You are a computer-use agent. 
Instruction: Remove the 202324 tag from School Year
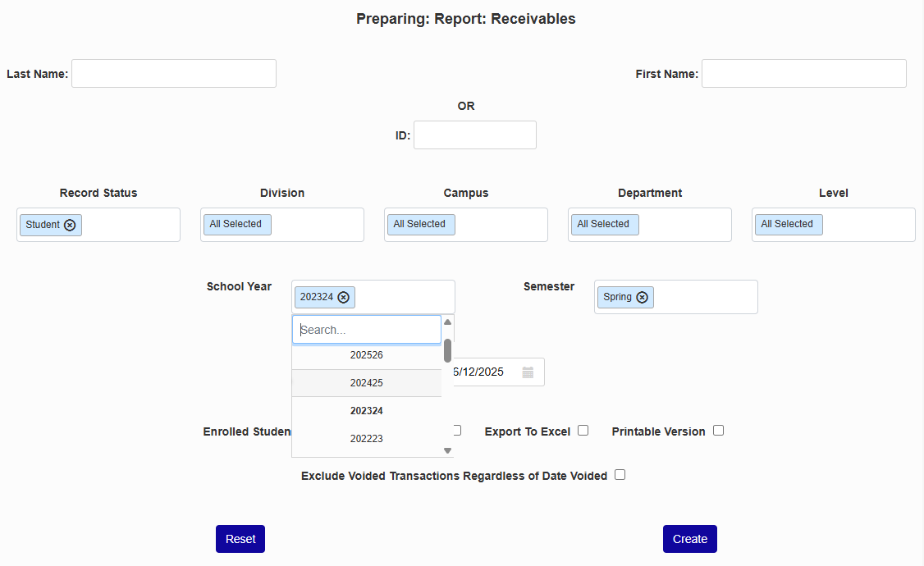coord(344,297)
